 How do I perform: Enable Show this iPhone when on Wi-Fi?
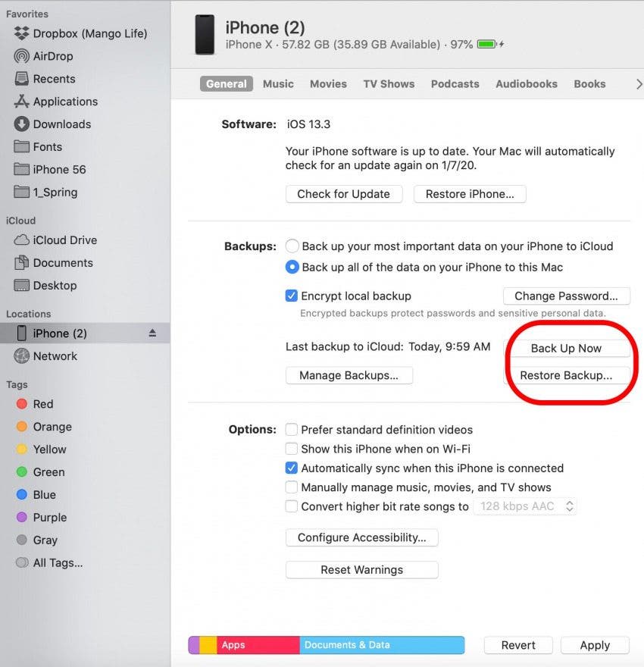pyautogui.click(x=292, y=449)
